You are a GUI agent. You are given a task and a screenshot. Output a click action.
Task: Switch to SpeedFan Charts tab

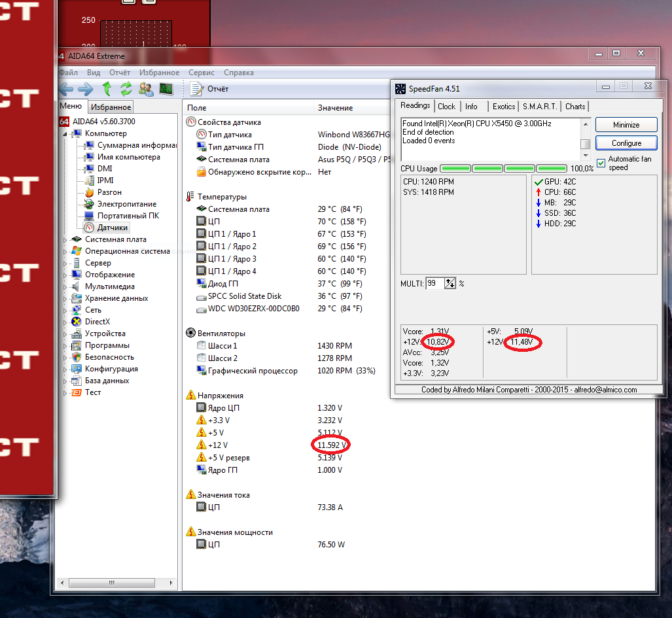(x=575, y=107)
